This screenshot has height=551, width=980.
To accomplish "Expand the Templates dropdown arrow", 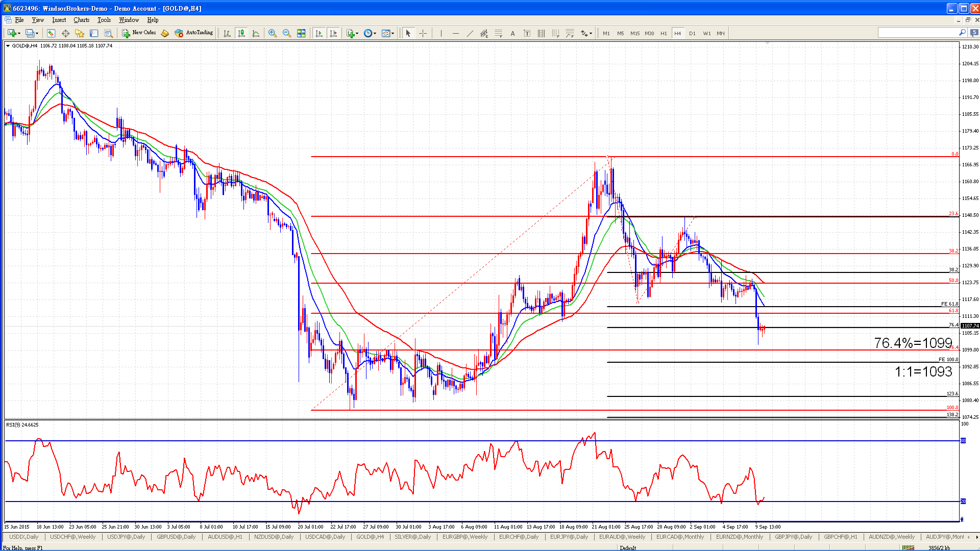I will click(x=393, y=34).
